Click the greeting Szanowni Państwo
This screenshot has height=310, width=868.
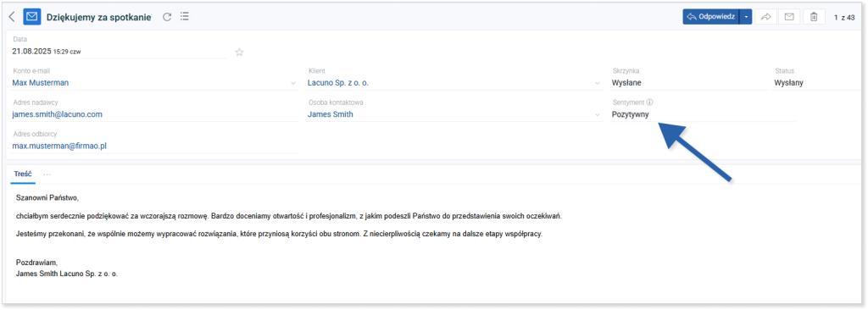click(48, 197)
